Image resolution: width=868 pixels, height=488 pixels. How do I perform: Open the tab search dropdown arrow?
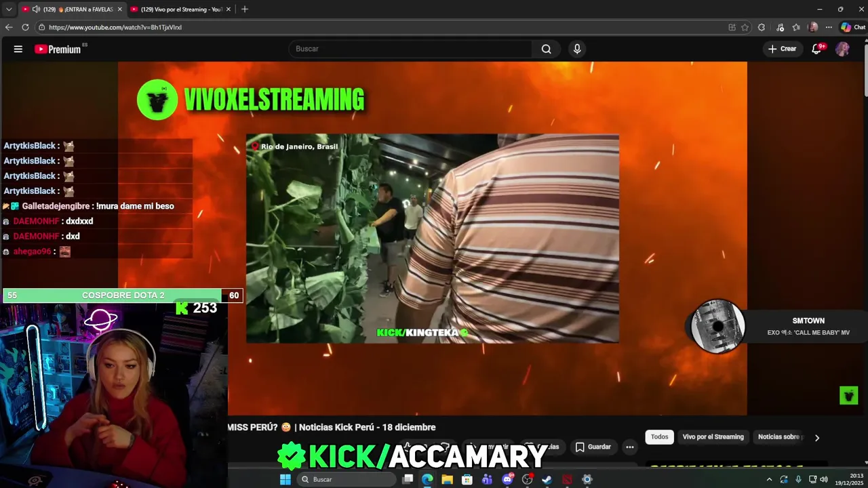tap(9, 9)
